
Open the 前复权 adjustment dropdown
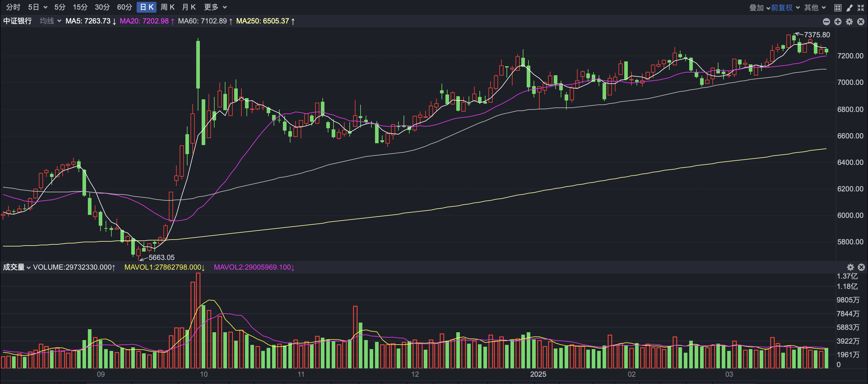785,8
